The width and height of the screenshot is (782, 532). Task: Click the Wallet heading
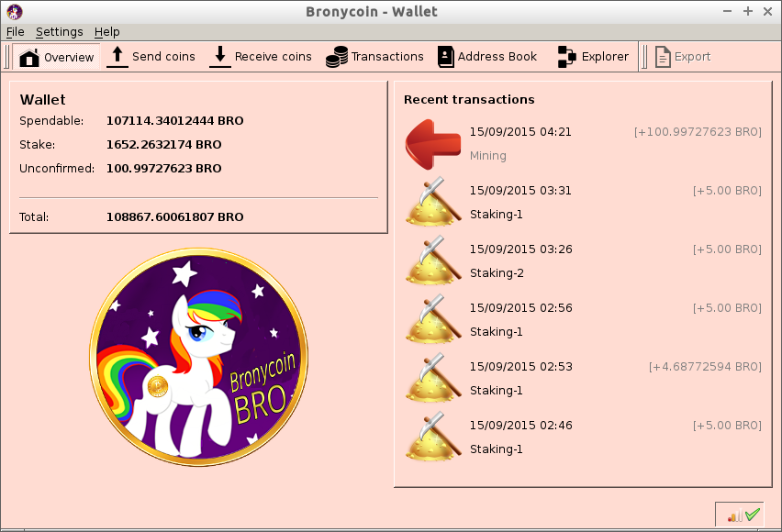click(x=42, y=100)
